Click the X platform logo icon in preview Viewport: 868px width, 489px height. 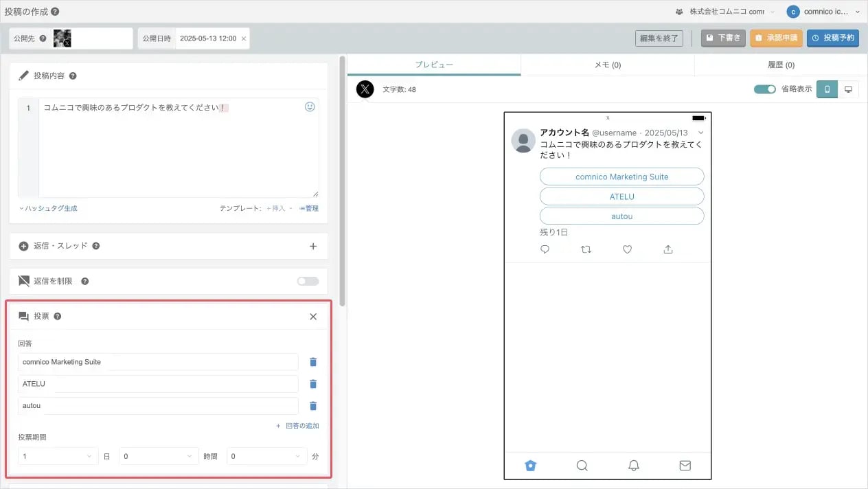pyautogui.click(x=365, y=89)
